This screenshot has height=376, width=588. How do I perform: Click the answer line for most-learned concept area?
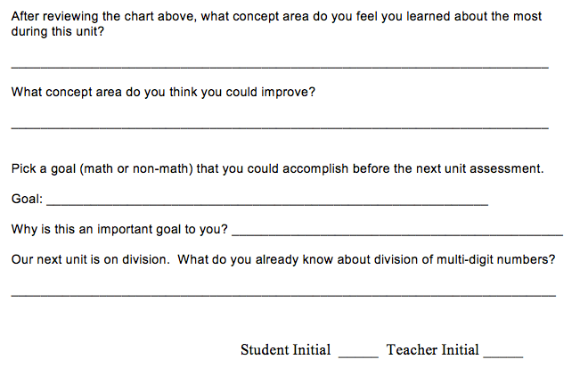(x=280, y=68)
